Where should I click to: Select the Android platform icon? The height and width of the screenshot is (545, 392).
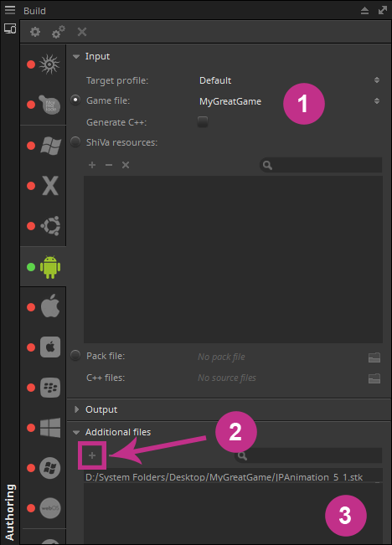tap(50, 267)
